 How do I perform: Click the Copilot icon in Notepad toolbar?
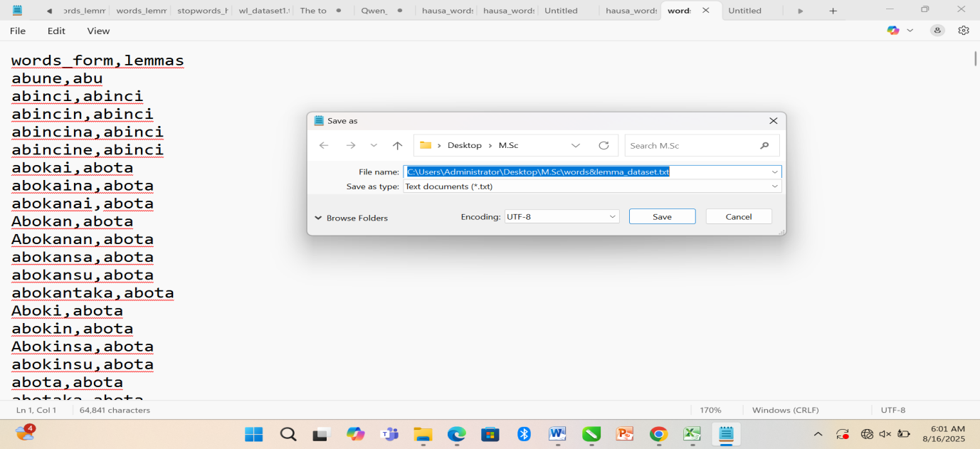893,31
